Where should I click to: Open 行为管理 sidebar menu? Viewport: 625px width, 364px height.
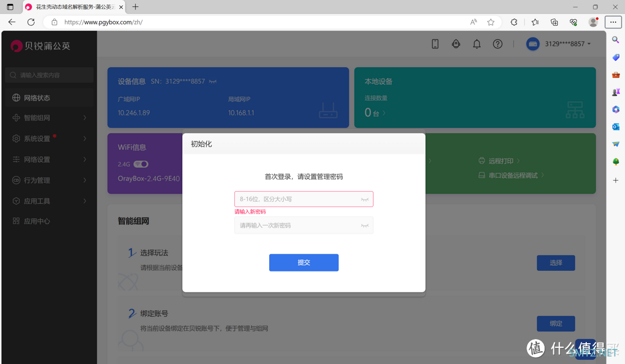(x=49, y=180)
